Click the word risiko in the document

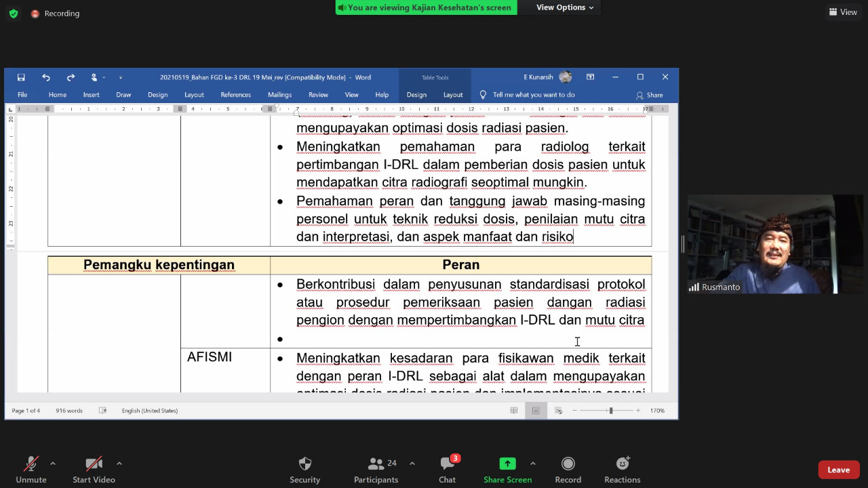pos(557,237)
